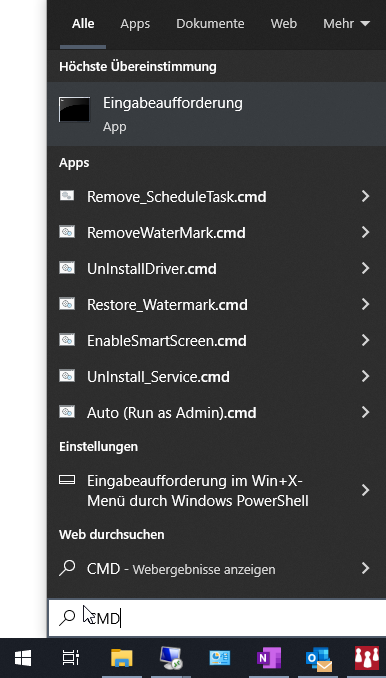Image resolution: width=386 pixels, height=678 pixels.
Task: Click into the CMD search input field
Action: [216, 618]
